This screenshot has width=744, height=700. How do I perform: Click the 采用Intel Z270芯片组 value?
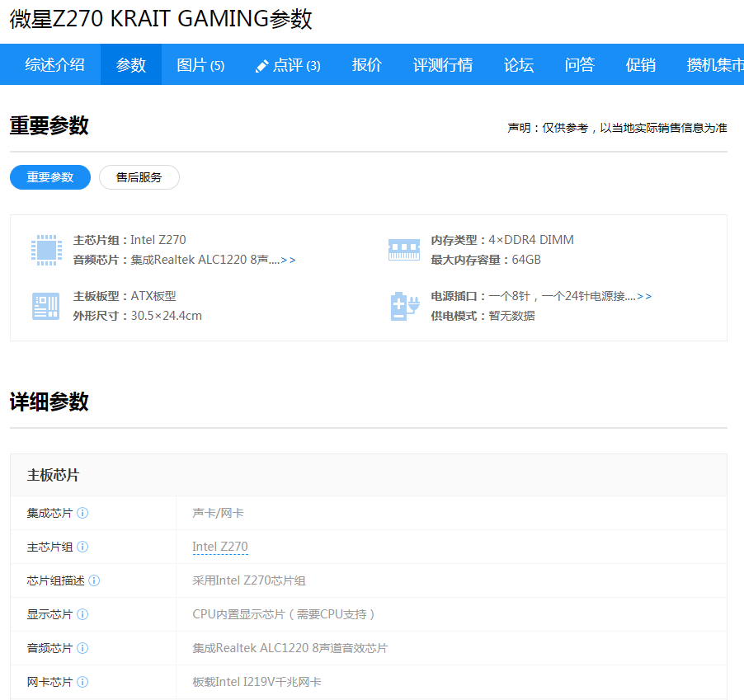click(x=249, y=580)
